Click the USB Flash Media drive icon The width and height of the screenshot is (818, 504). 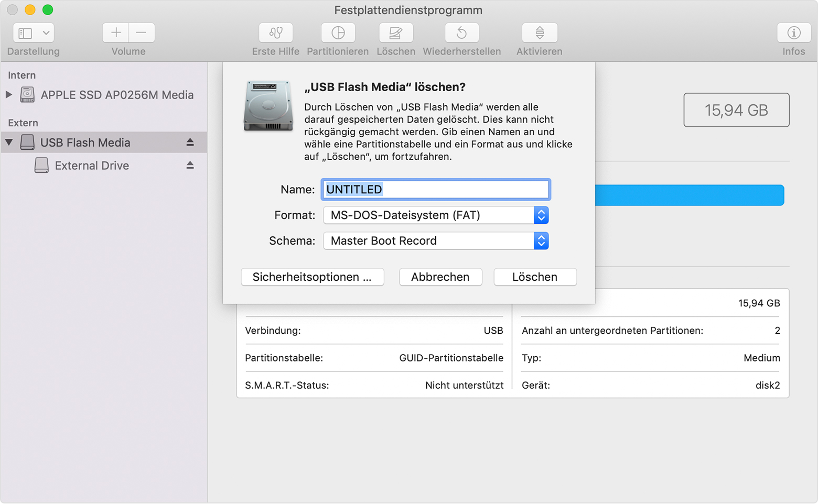click(x=27, y=143)
